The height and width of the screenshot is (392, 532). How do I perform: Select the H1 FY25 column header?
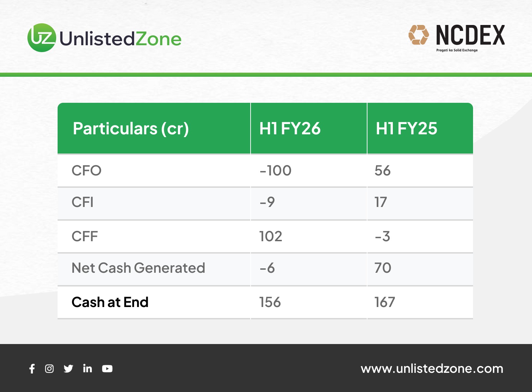pos(407,129)
